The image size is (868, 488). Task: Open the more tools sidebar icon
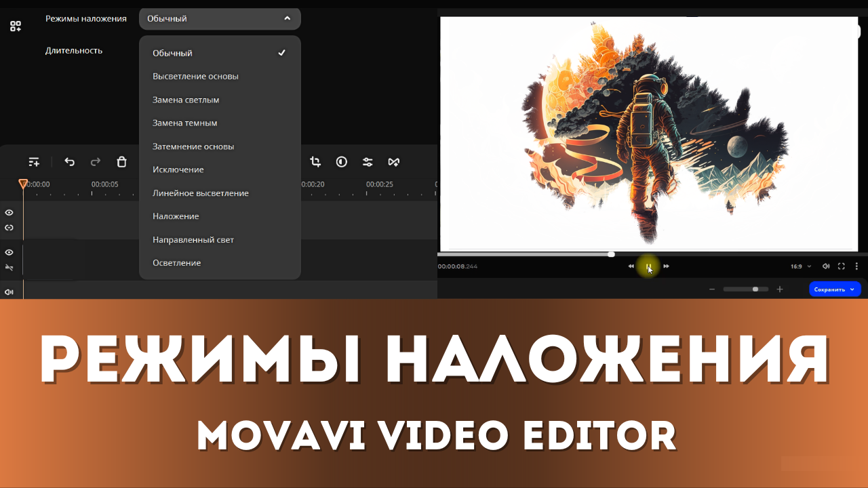coord(15,26)
